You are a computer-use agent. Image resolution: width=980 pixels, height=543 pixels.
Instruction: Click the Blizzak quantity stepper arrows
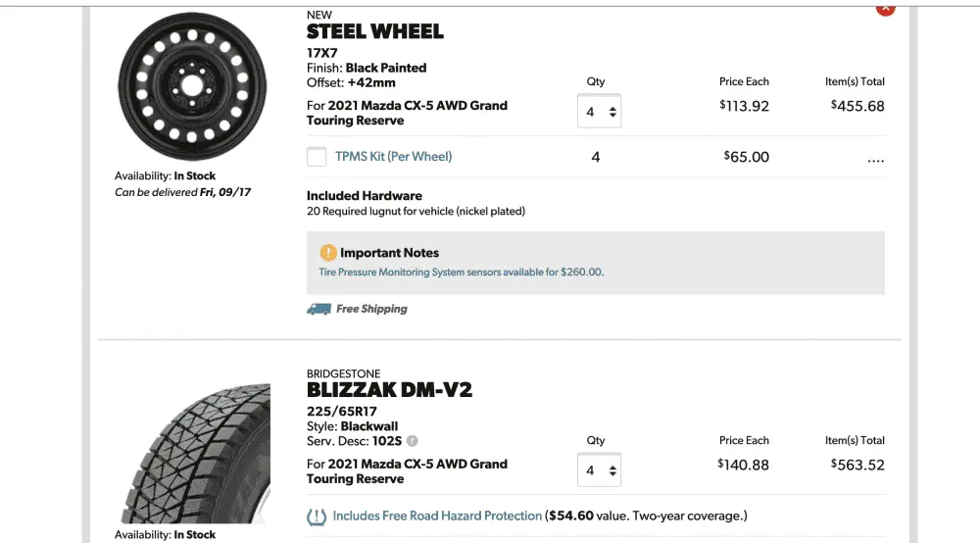pos(612,470)
